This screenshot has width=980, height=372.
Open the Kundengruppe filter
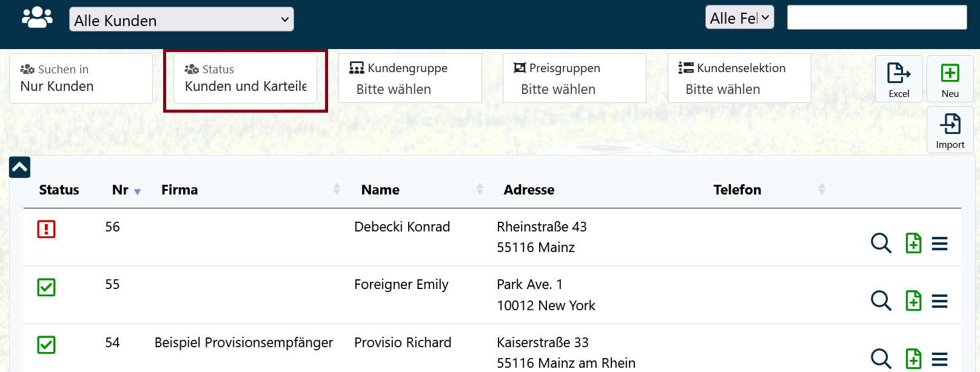pyautogui.click(x=410, y=79)
